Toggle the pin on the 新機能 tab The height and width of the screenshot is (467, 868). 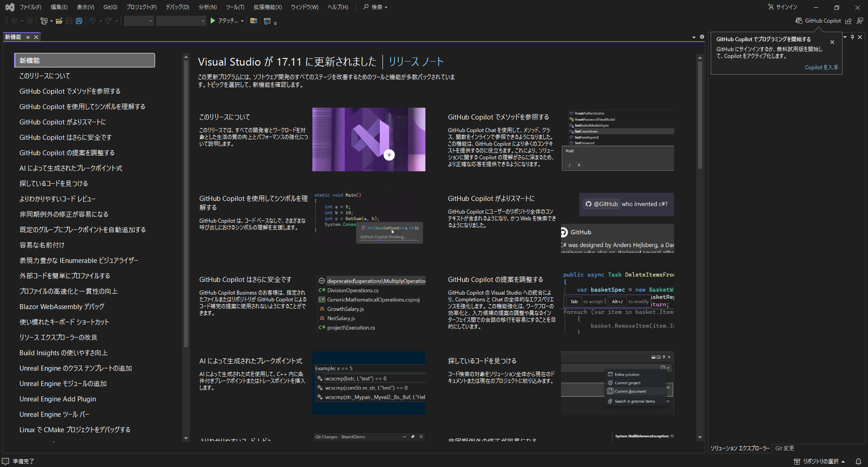28,37
